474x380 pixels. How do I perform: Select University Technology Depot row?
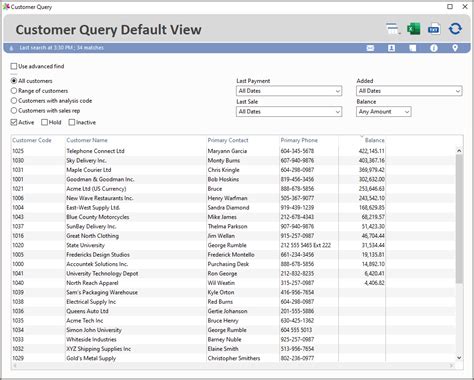point(233,273)
